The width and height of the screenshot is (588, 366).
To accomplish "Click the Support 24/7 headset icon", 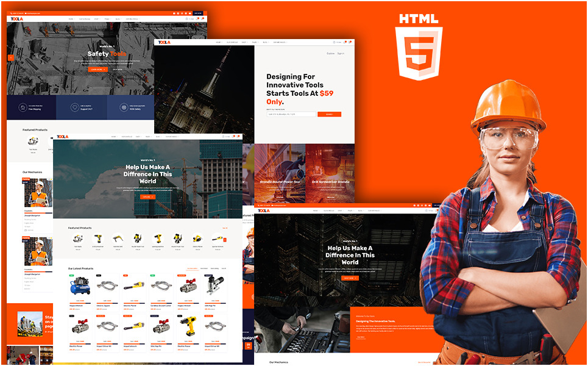I will (x=75, y=107).
